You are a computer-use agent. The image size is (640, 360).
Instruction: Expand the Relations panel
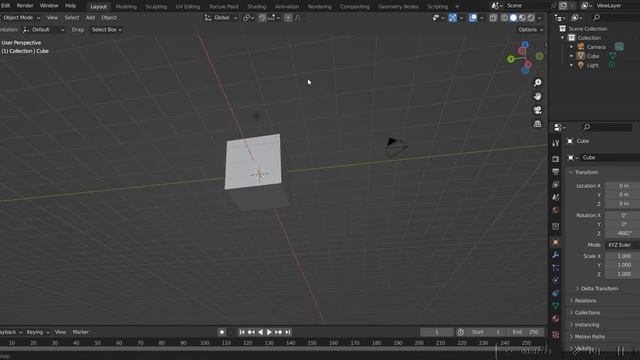coord(582,301)
